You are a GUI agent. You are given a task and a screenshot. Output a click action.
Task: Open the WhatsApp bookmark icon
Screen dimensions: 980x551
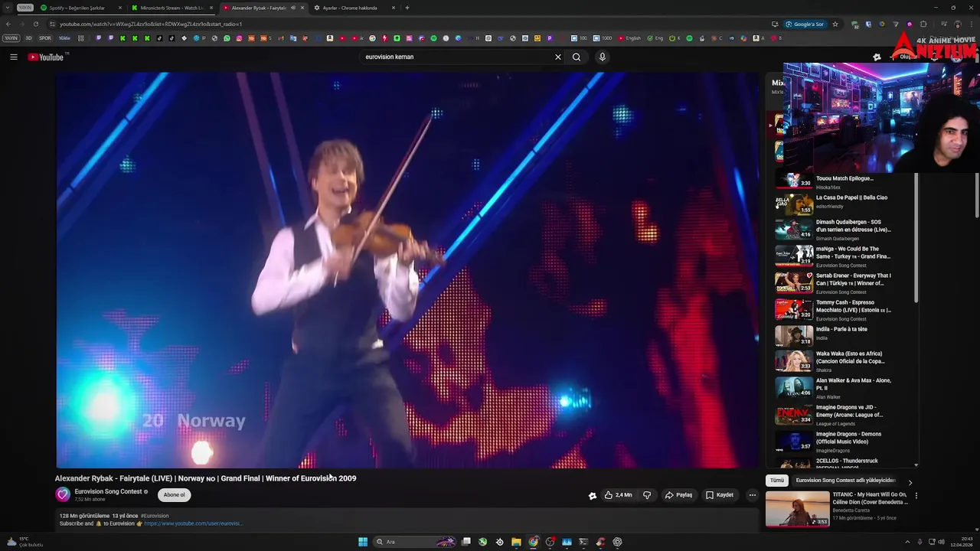pyautogui.click(x=227, y=38)
